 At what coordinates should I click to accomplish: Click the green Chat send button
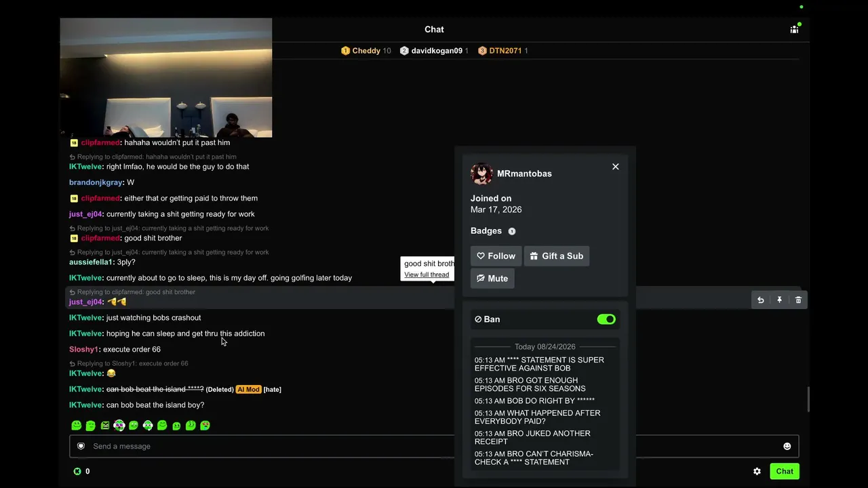tap(785, 471)
